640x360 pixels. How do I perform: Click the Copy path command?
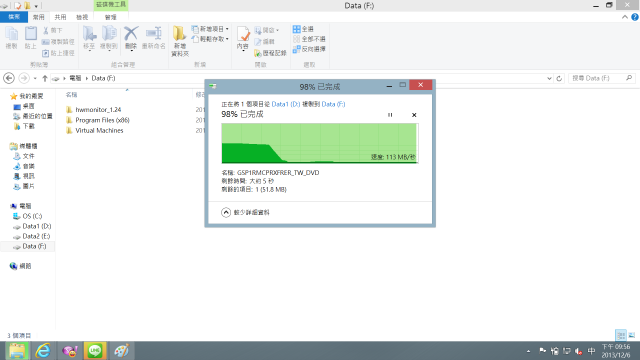pyautogui.click(x=58, y=42)
